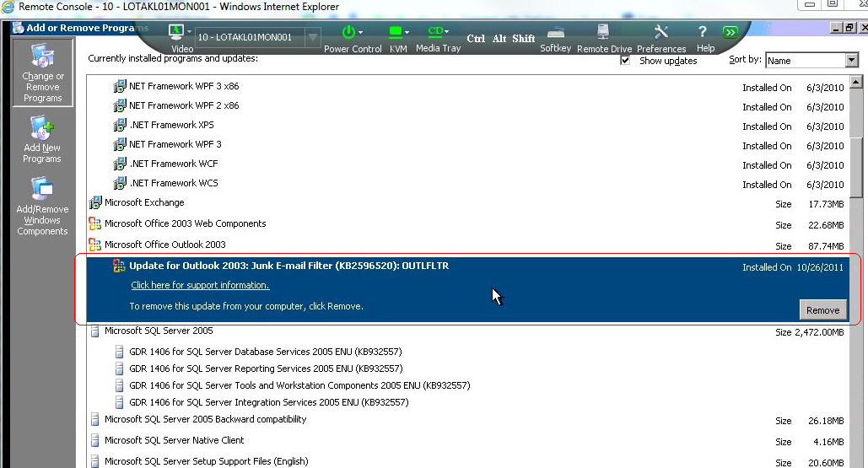This screenshot has height=468, width=868.
Task: Open the Softkey keyboard icon
Action: (x=555, y=33)
